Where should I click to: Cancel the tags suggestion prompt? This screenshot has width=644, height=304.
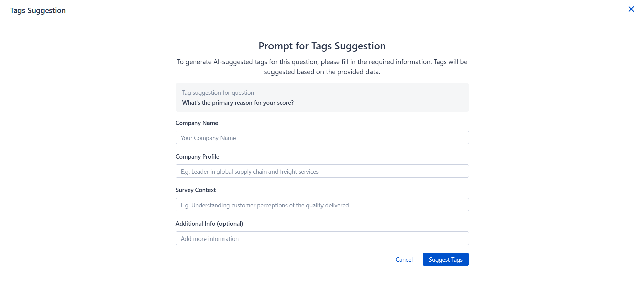[404, 260]
